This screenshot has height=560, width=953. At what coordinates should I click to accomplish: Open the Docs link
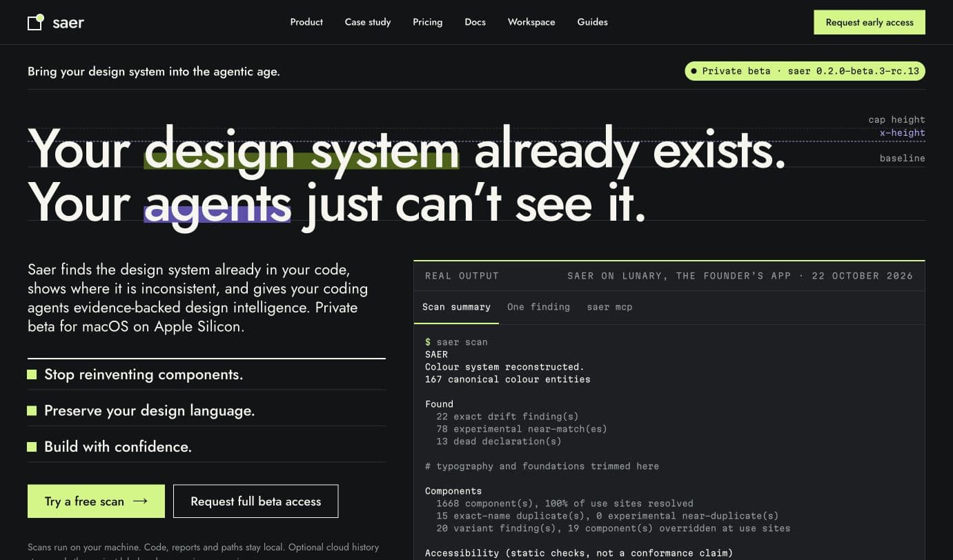(x=475, y=22)
